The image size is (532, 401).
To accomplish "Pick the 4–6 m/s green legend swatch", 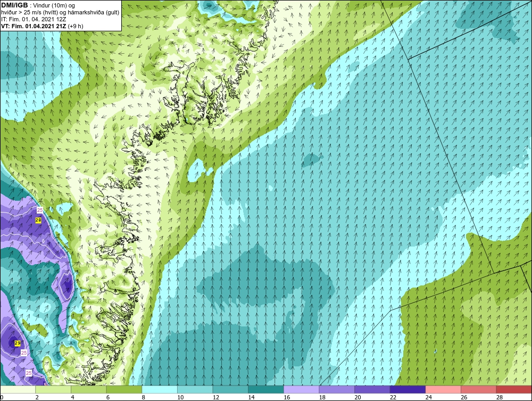I will pos(88,389).
